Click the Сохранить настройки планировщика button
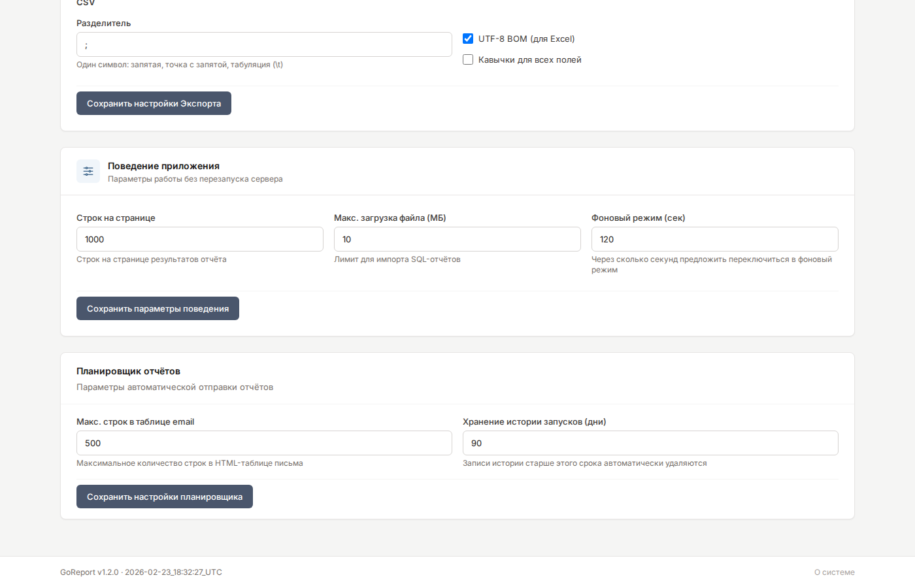The image size is (915, 588). click(x=165, y=497)
